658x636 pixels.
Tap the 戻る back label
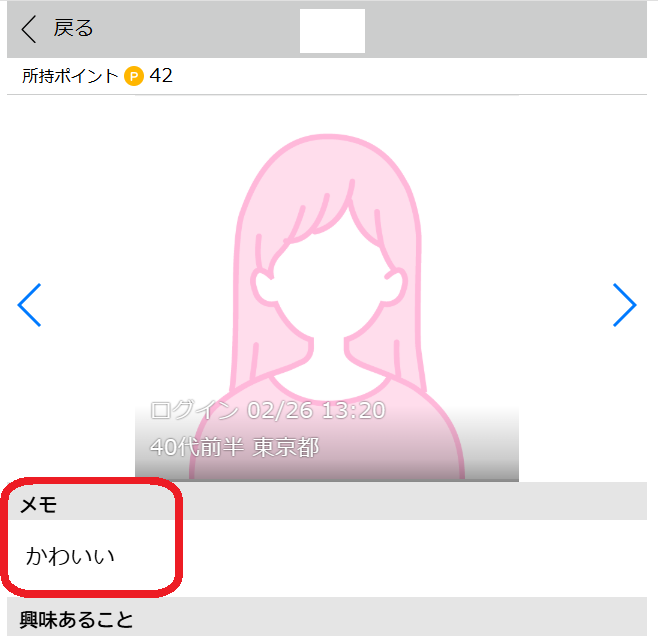click(73, 29)
